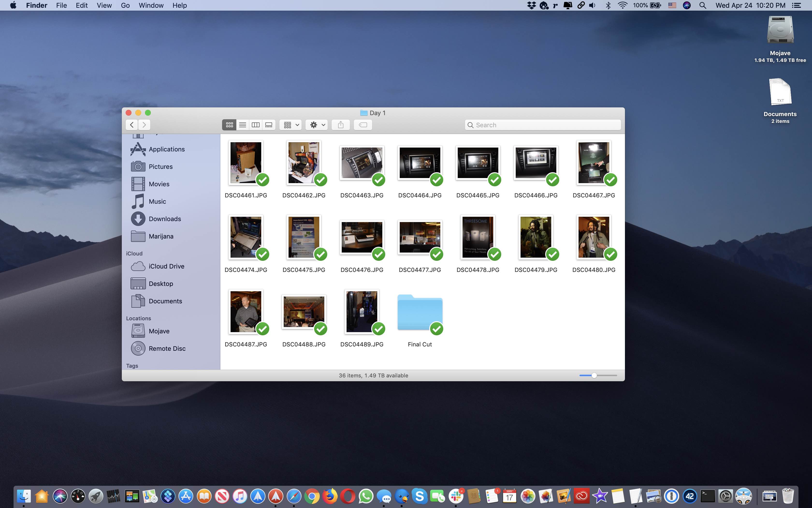812x508 pixels.
Task: Open the Window menu
Action: [x=151, y=5]
